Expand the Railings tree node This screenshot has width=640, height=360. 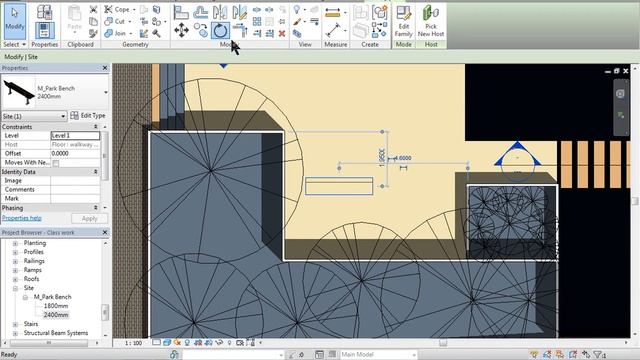[16, 261]
